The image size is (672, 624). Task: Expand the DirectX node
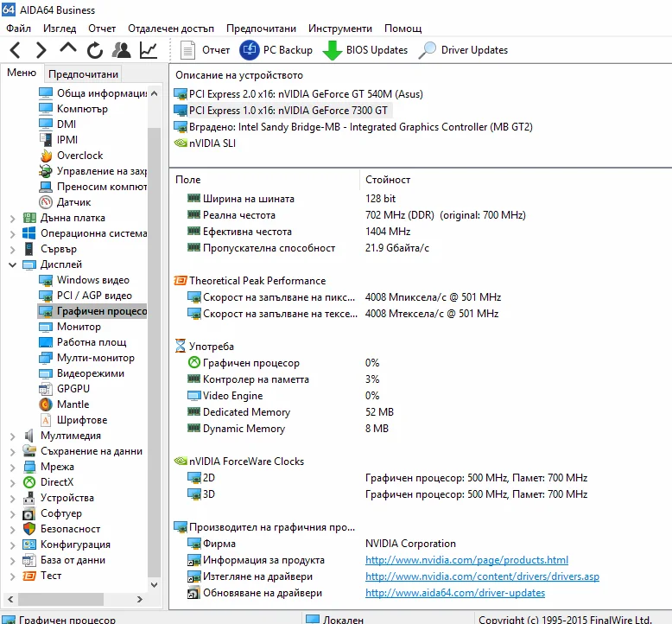pyautogui.click(x=12, y=483)
